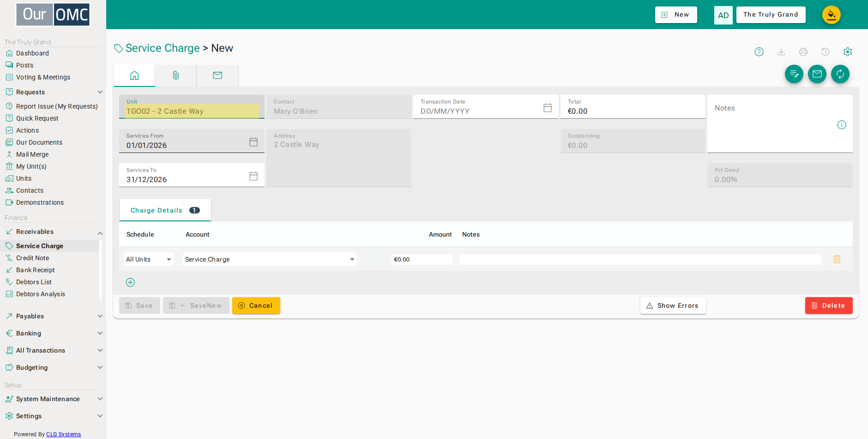The height and width of the screenshot is (439, 868).
Task: Click the Notes info icon
Action: (842, 125)
